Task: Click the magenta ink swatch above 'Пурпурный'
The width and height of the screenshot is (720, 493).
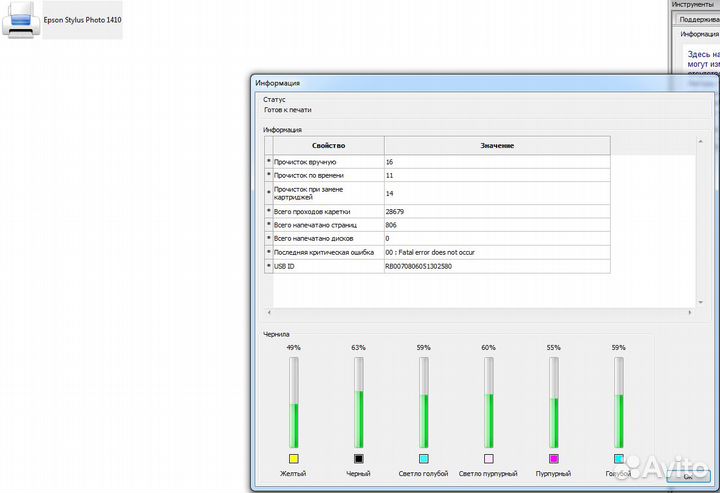Action: click(x=554, y=459)
